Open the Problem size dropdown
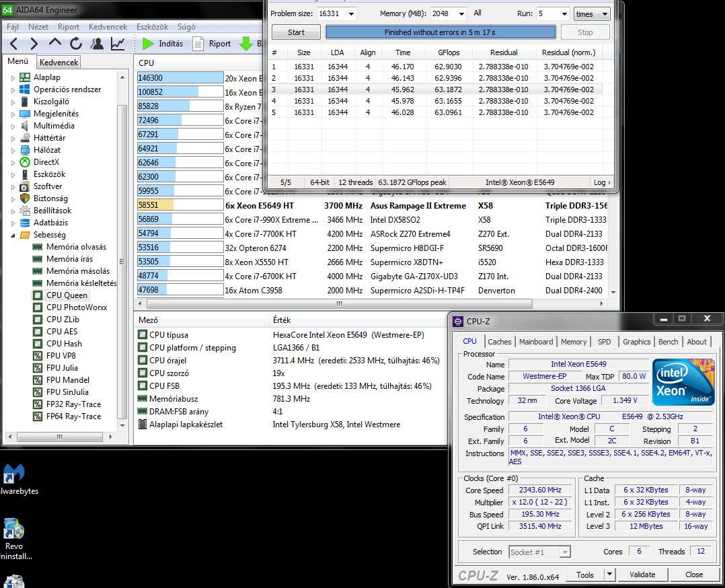This screenshot has height=588, width=725. (x=351, y=14)
